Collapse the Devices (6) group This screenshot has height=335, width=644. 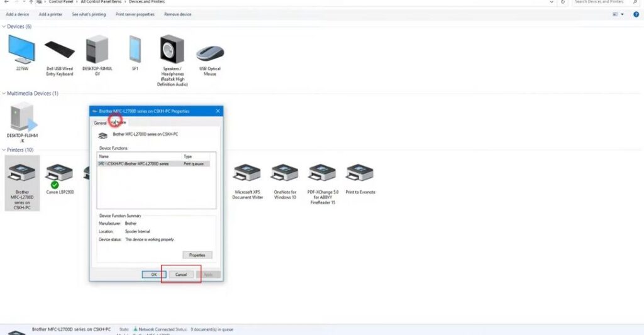[x=4, y=26]
